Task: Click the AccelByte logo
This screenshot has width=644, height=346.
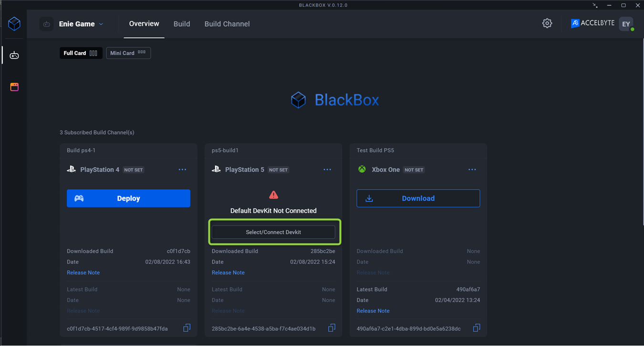Action: click(x=592, y=23)
